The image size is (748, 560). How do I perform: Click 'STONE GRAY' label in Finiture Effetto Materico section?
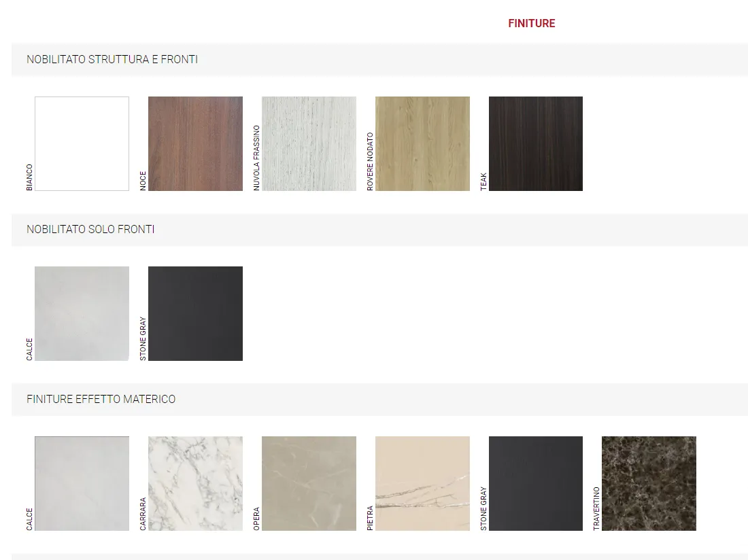click(x=483, y=508)
